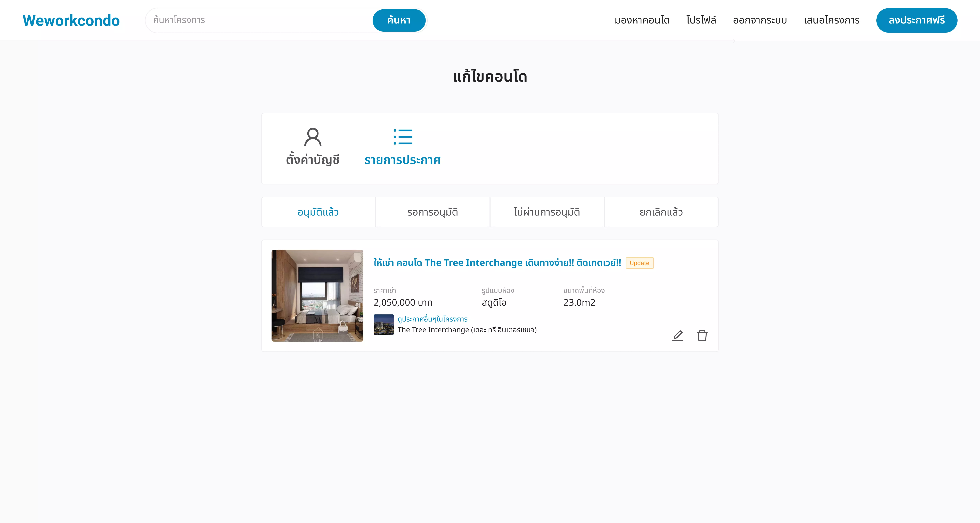The height and width of the screenshot is (523, 980).
Task: Click the list icon above รายการประกาศ
Action: 403,137
